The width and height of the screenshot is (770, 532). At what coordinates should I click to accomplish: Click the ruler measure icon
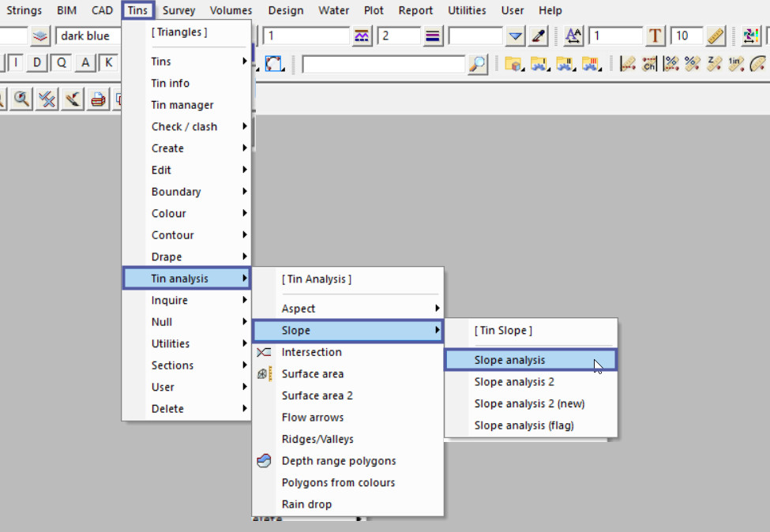pos(716,36)
